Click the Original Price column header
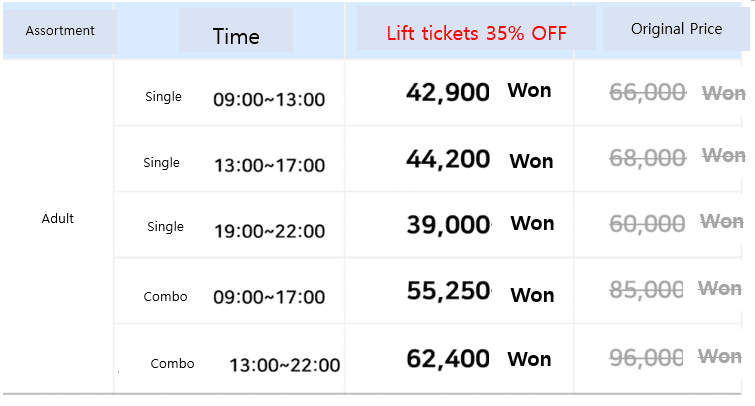 click(x=676, y=29)
